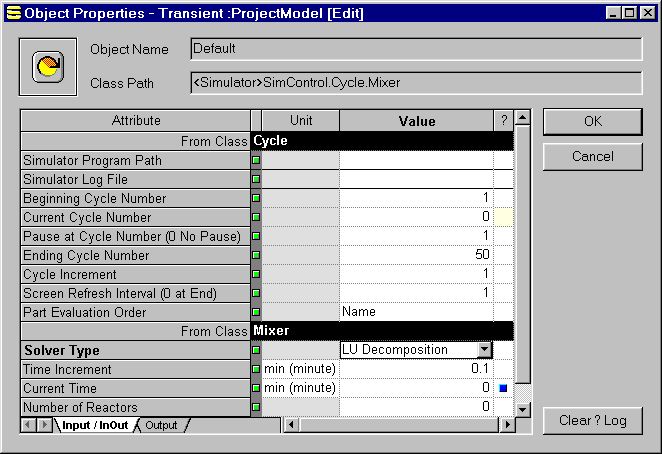Click the tab scroll left arrow
Image resolution: width=662 pixels, height=454 pixels.
point(29,426)
